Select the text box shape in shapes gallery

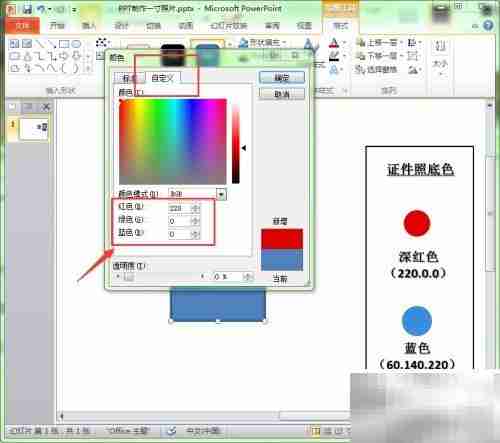pyautogui.click(x=14, y=43)
